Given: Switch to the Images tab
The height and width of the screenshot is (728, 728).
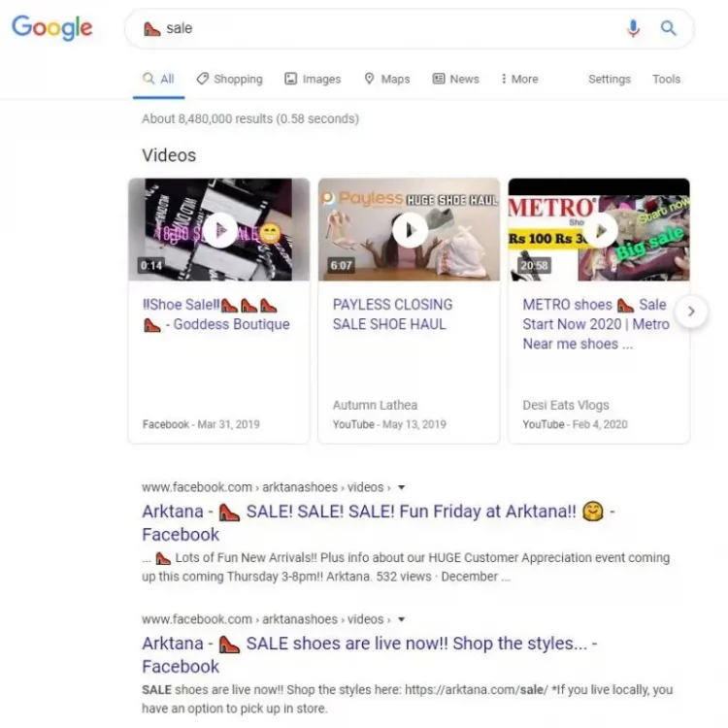Looking at the screenshot, I should (313, 79).
